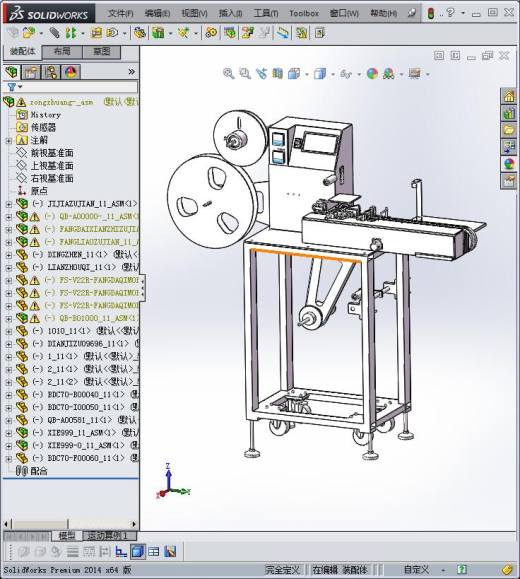Image resolution: width=520 pixels, height=579 pixels.
Task: Switch to PropertyManager panel tab
Action: coord(31,72)
